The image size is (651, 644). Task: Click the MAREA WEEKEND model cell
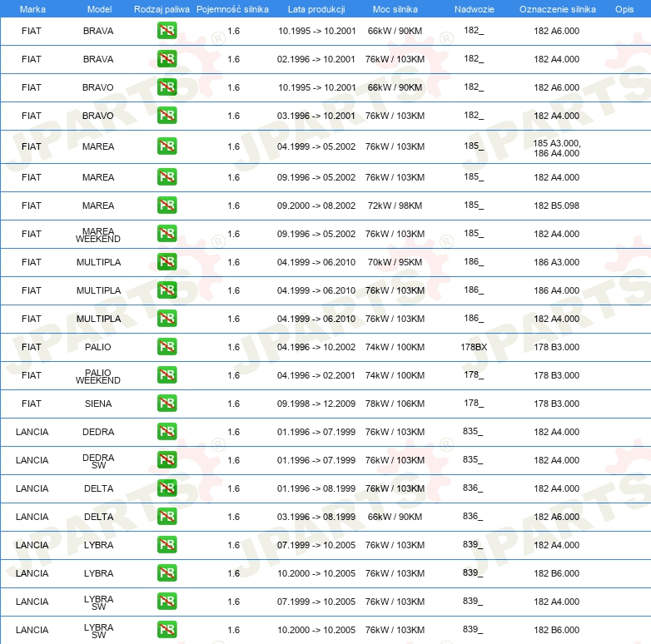pos(98,235)
